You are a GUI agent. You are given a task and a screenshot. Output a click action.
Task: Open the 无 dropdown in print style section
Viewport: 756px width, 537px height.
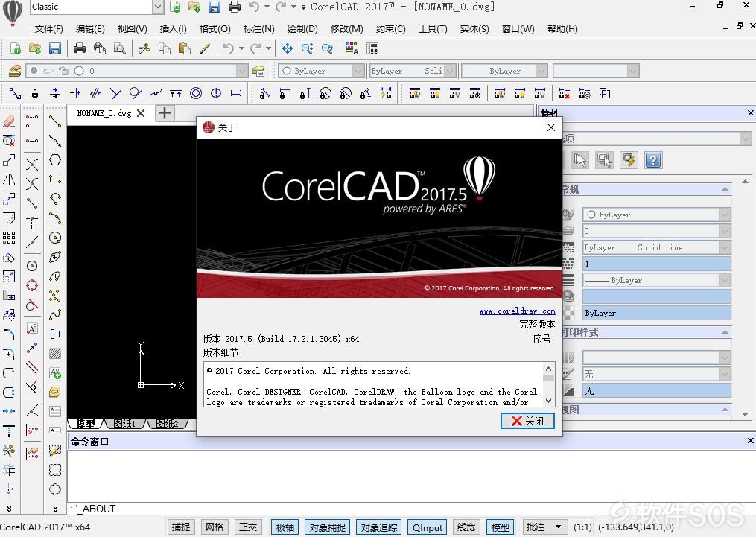[x=725, y=374]
